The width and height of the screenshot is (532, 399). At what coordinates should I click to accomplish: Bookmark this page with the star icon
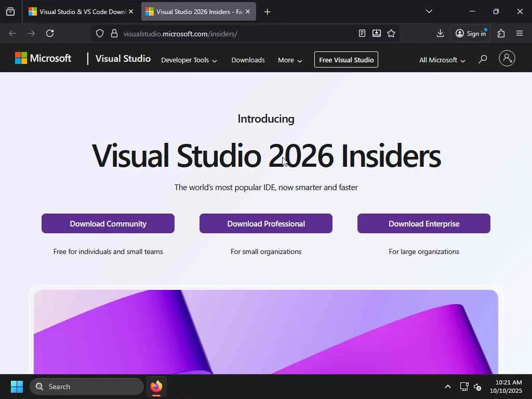(x=391, y=33)
